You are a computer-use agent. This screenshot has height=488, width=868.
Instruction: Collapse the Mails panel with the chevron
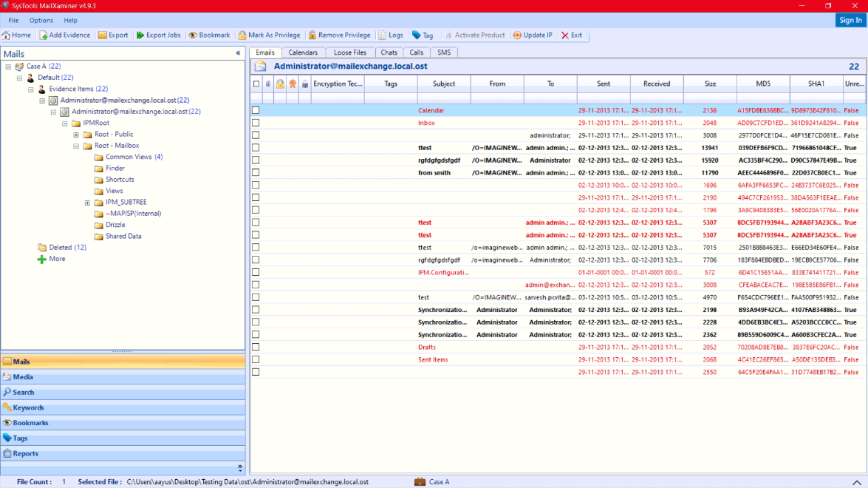pos(238,54)
